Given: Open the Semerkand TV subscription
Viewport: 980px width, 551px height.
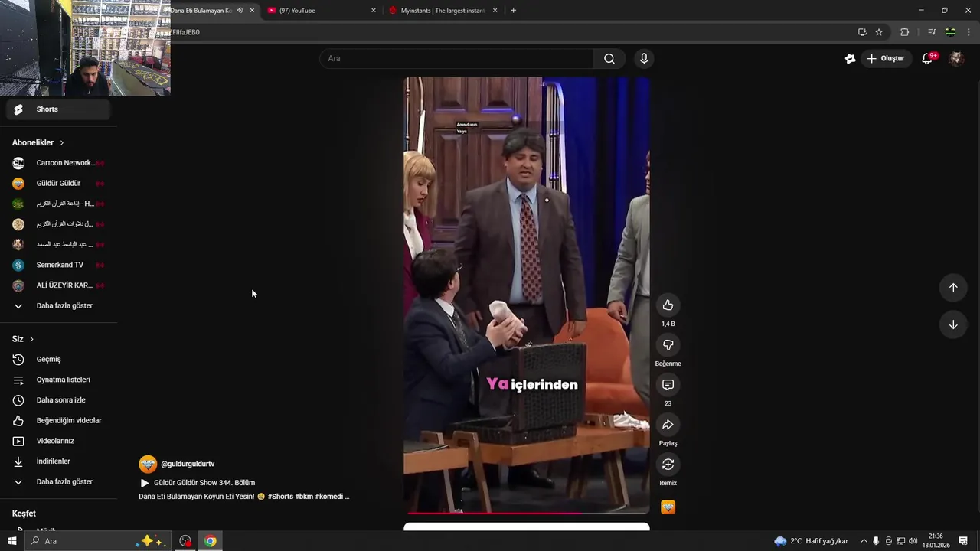Looking at the screenshot, I should pyautogui.click(x=58, y=265).
